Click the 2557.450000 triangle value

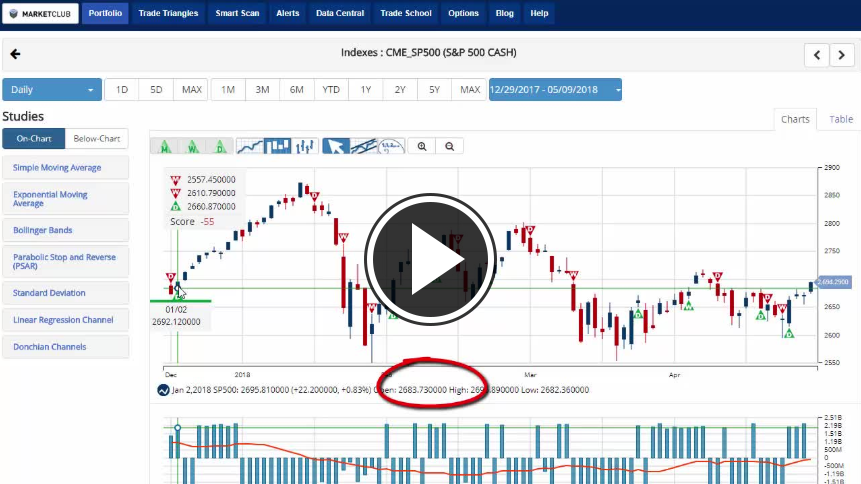211,180
